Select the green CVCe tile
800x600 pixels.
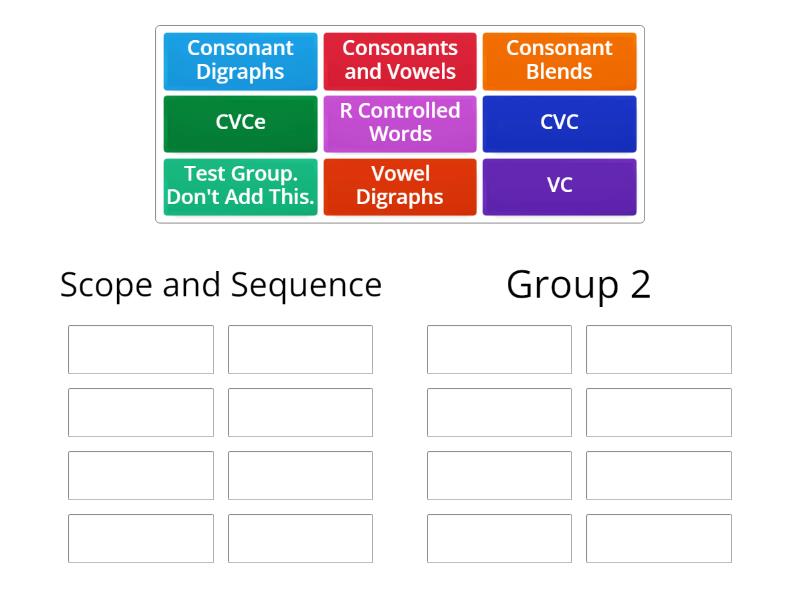coord(240,123)
